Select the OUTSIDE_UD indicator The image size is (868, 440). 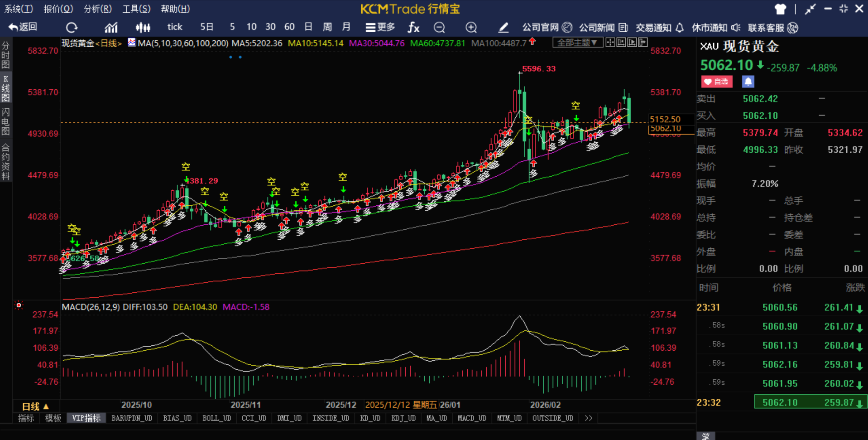[x=553, y=418]
